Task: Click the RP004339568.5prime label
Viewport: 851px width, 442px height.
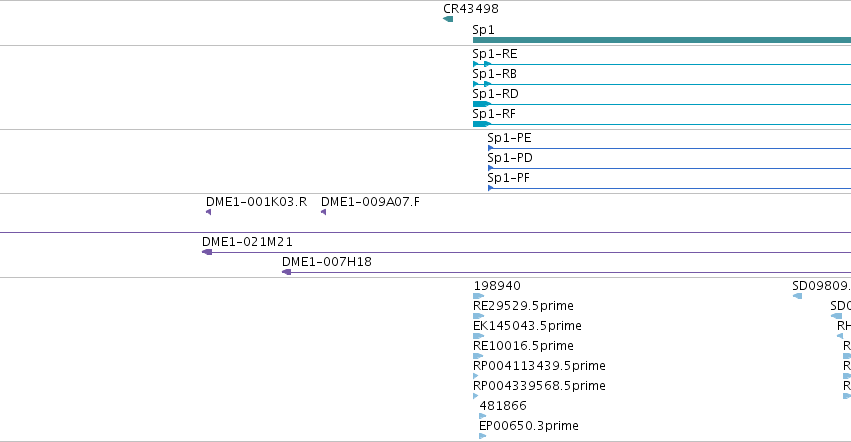Action: click(539, 387)
